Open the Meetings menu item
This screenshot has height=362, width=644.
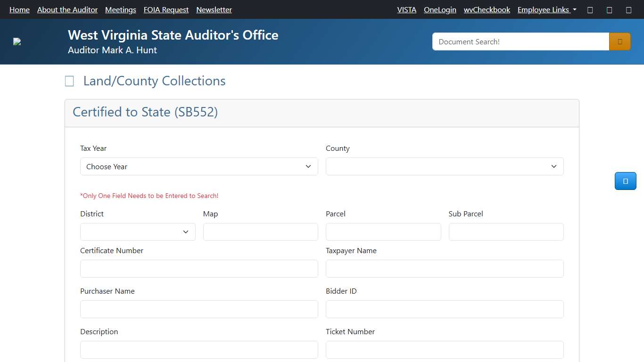[x=120, y=9]
